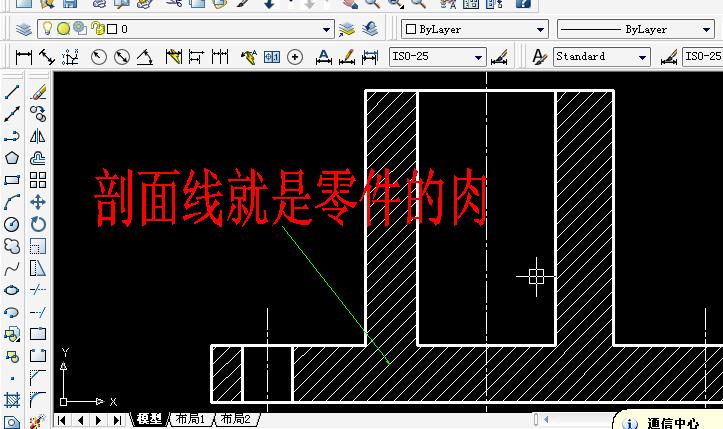Select the Array tool
723x429 pixels.
pyautogui.click(x=38, y=180)
